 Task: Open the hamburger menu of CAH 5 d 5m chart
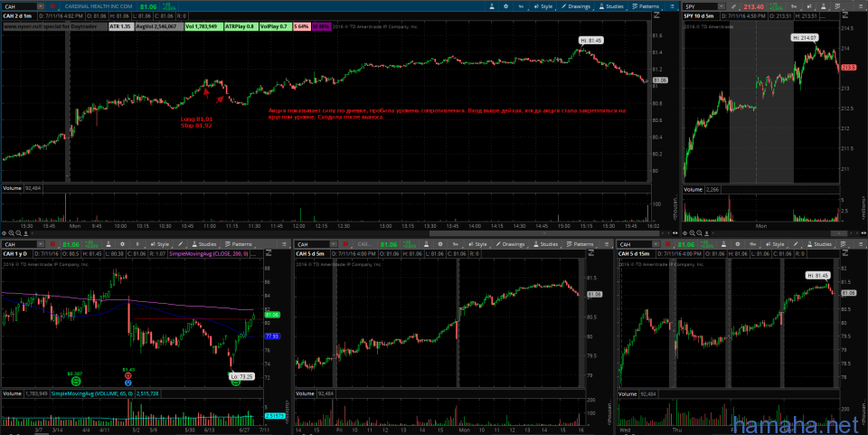point(607,244)
